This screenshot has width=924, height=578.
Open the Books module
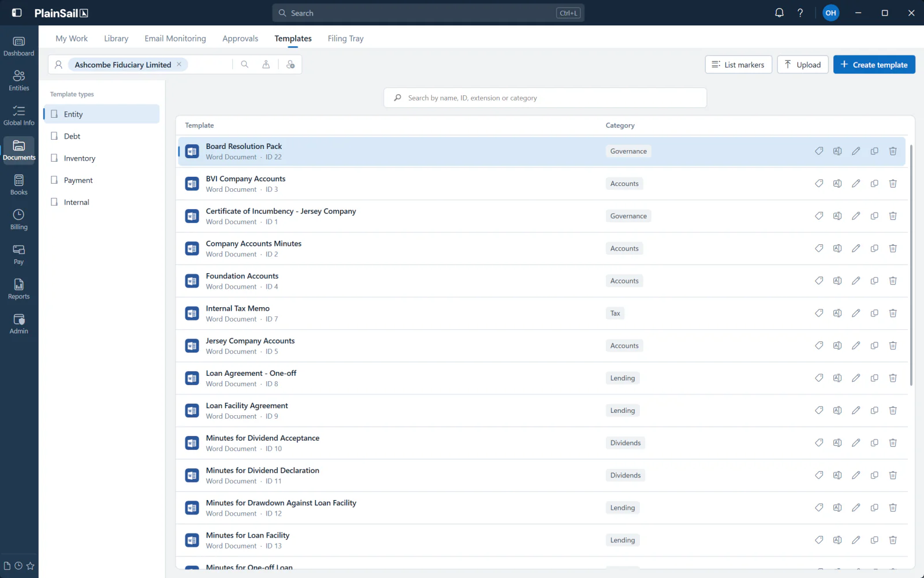point(19,185)
